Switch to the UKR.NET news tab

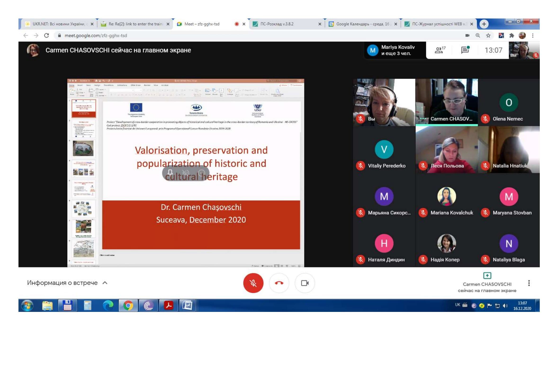(x=59, y=24)
